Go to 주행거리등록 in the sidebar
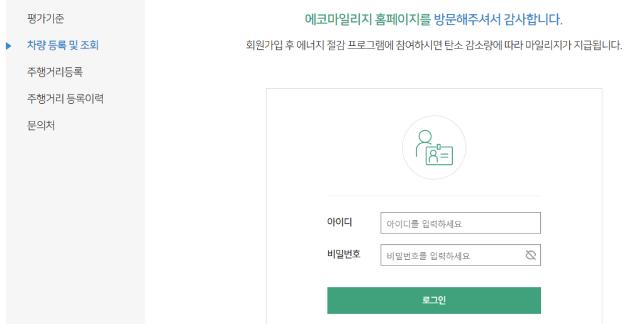This screenshot has height=324, width=644. click(55, 72)
